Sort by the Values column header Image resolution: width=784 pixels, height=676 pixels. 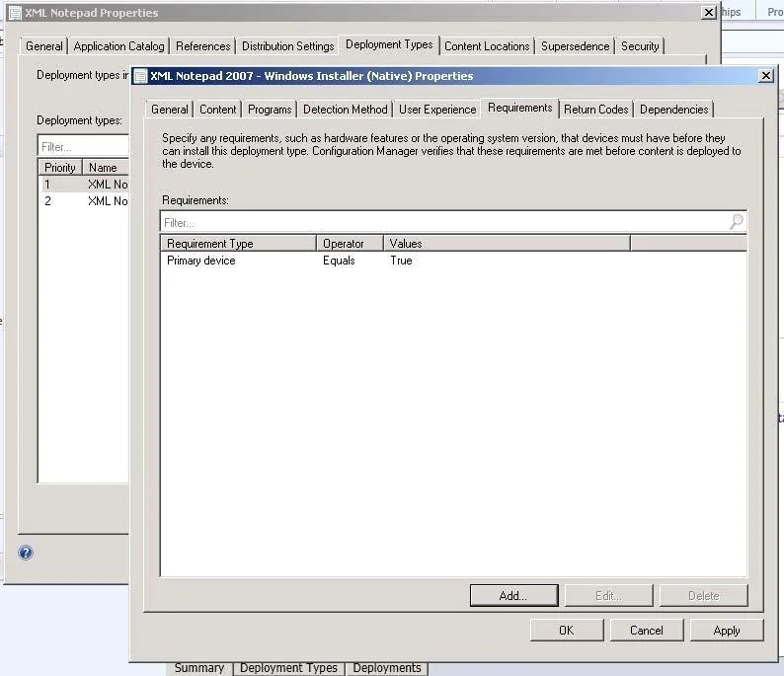(507, 244)
